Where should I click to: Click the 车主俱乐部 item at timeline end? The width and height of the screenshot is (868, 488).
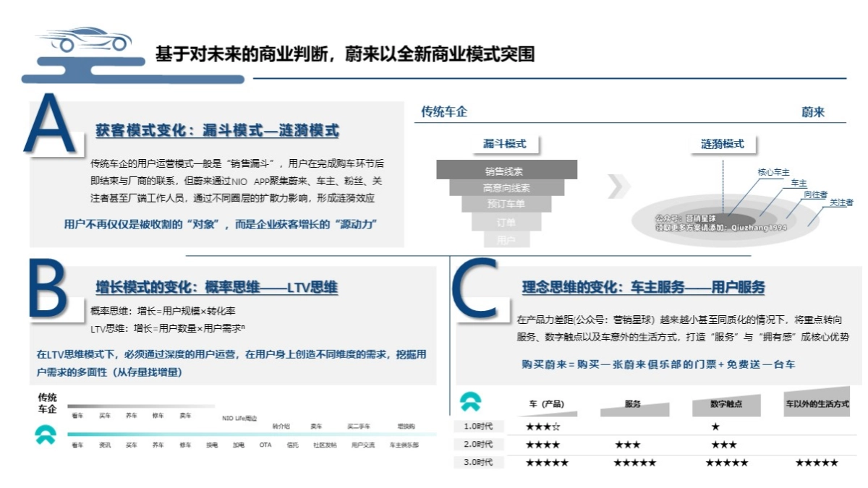click(x=402, y=445)
